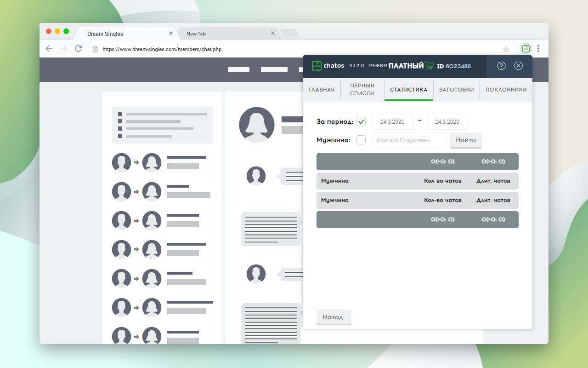Open the 'Черный список' tab
588x368 pixels.
(x=362, y=90)
